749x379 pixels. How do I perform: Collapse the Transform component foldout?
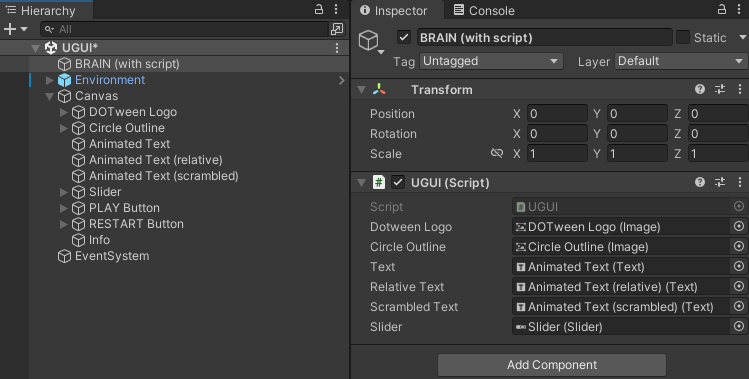click(x=362, y=90)
